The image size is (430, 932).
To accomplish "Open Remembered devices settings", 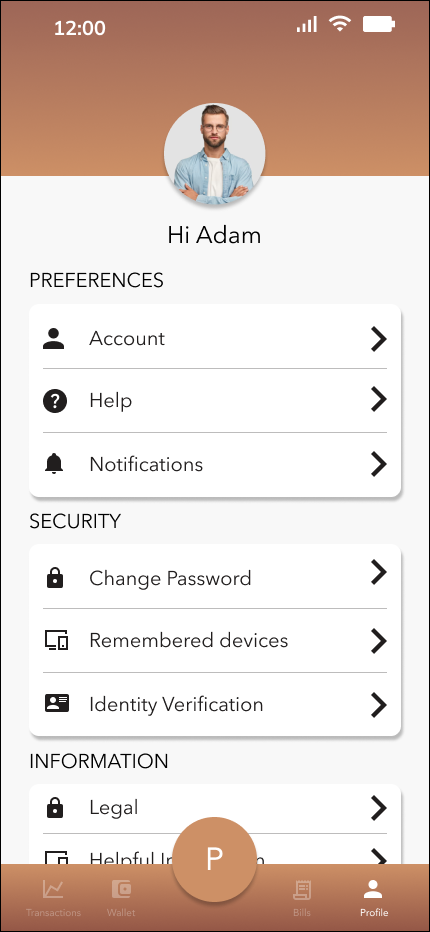I will point(215,641).
